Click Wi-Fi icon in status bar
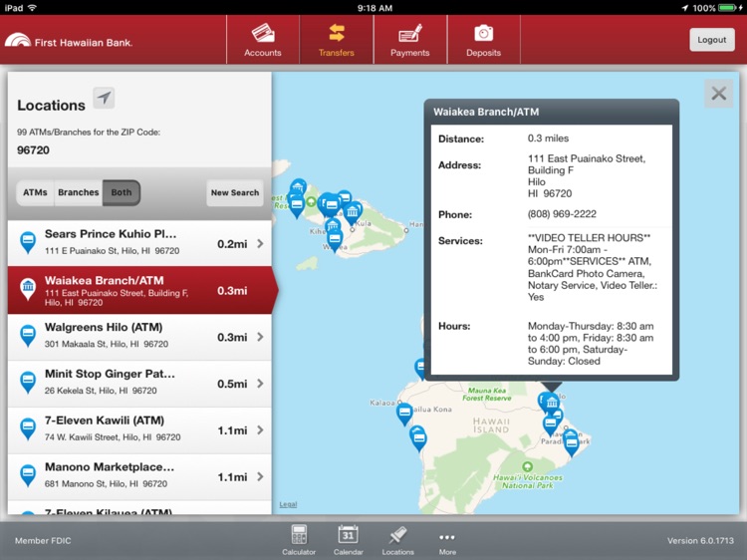This screenshot has height=560, width=747. pyautogui.click(x=33, y=8)
